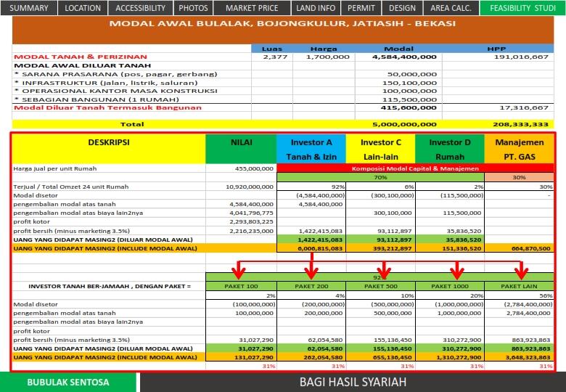Click Komposisi Modal Capital & Manajemen bar
The width and height of the screenshot is (566, 392).
click(x=415, y=168)
